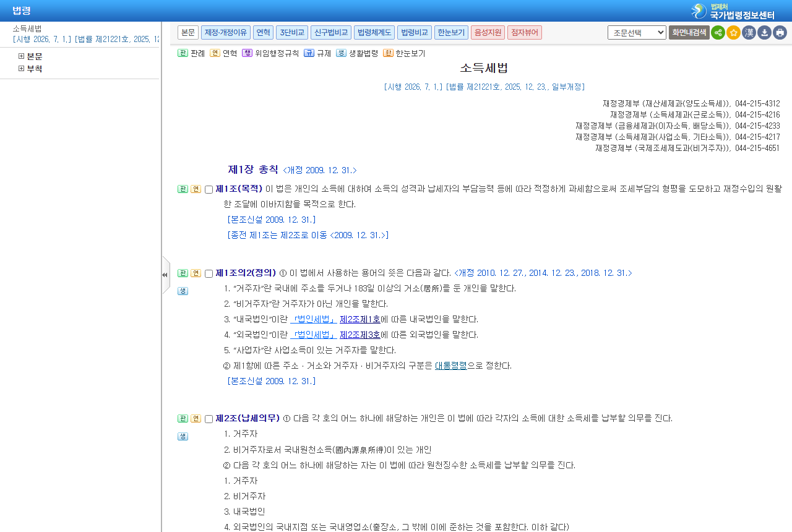This screenshot has height=532, width=792.
Task: Open 제정·개정이유 tab
Action: click(226, 32)
